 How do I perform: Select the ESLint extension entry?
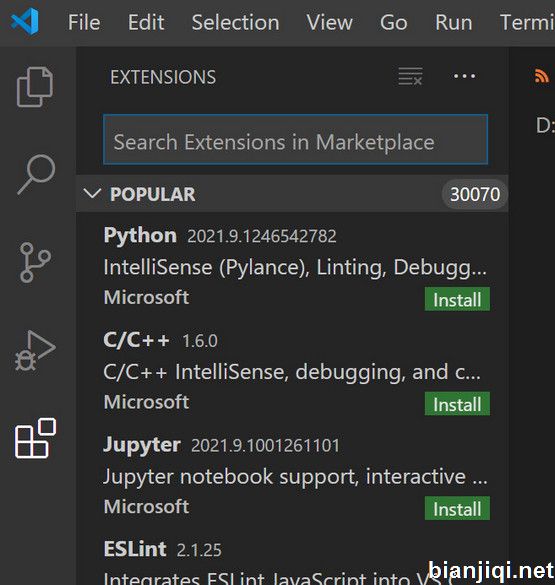tap(292, 560)
